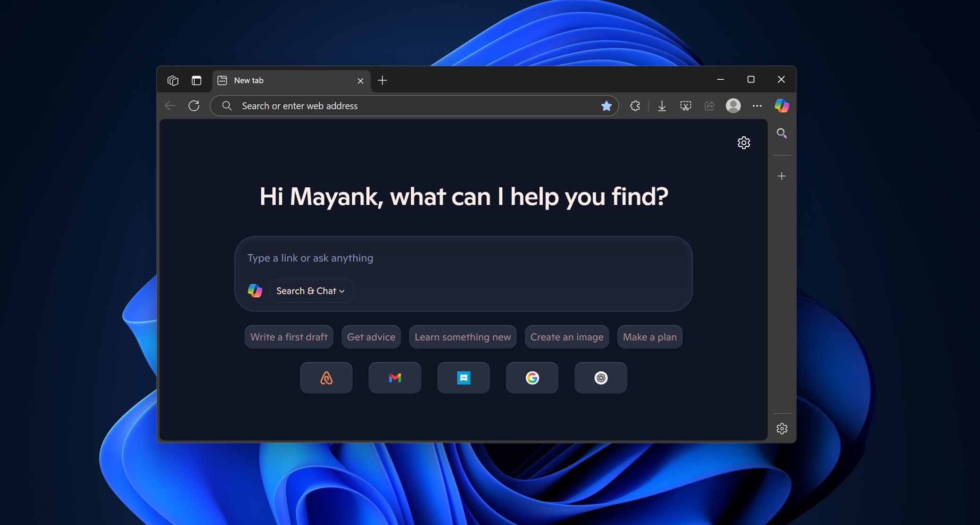Open the tab activity menu beside tabs
The width and height of the screenshot is (980, 525).
click(173, 80)
